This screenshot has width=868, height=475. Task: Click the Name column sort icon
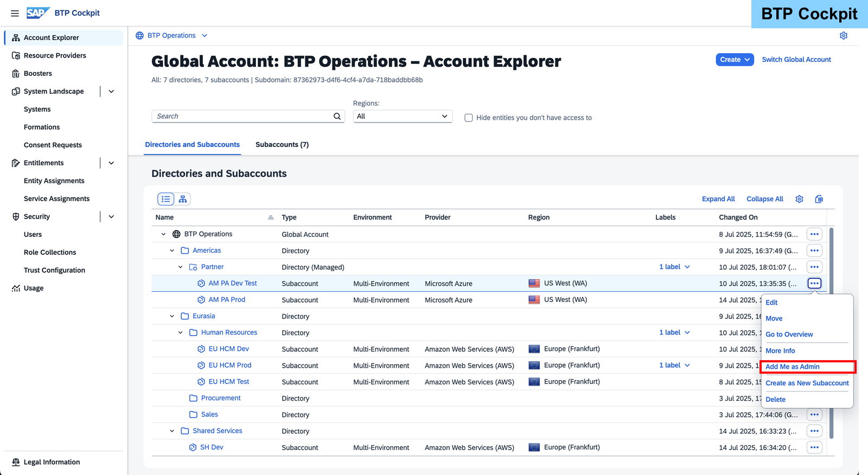pos(271,217)
